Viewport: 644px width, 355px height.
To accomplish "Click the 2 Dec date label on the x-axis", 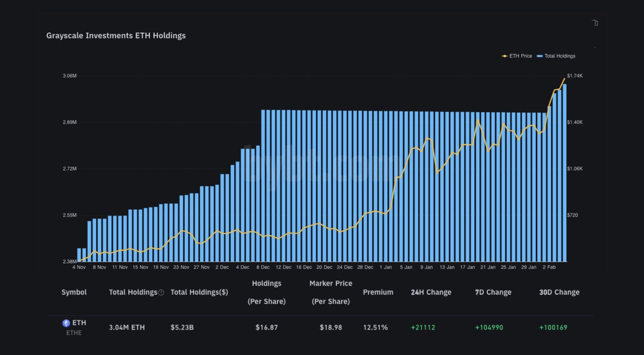I will coord(222,267).
